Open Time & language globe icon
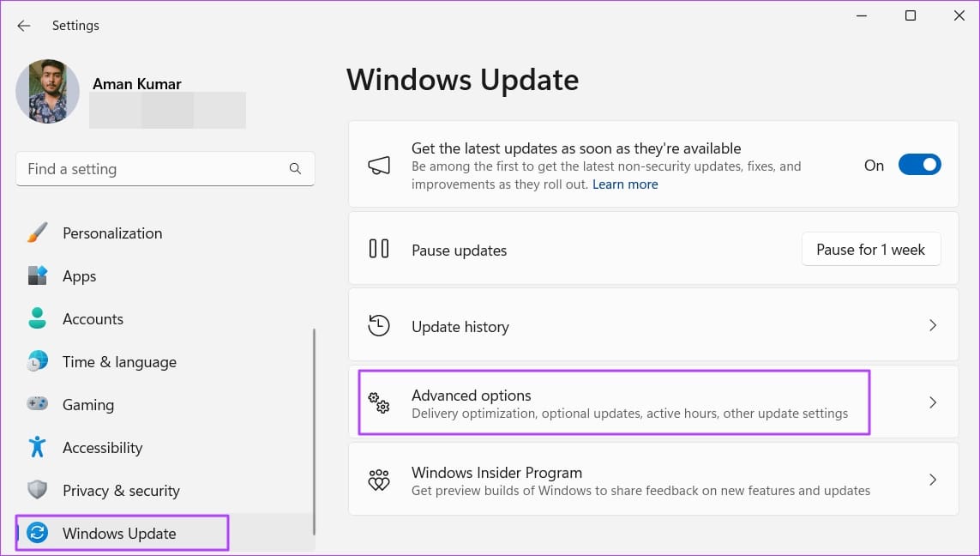The image size is (980, 556). pos(36,361)
